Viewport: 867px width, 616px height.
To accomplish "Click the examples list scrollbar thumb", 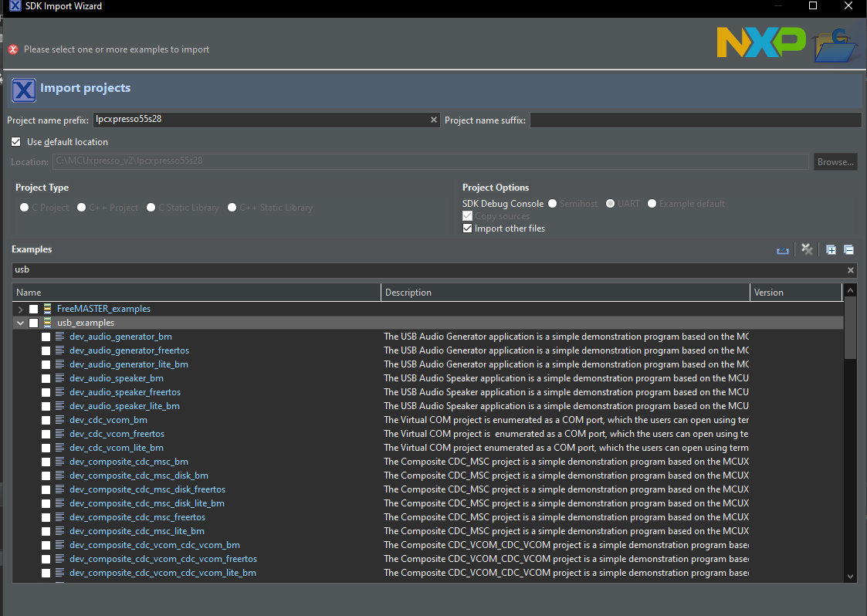I will pos(850,328).
